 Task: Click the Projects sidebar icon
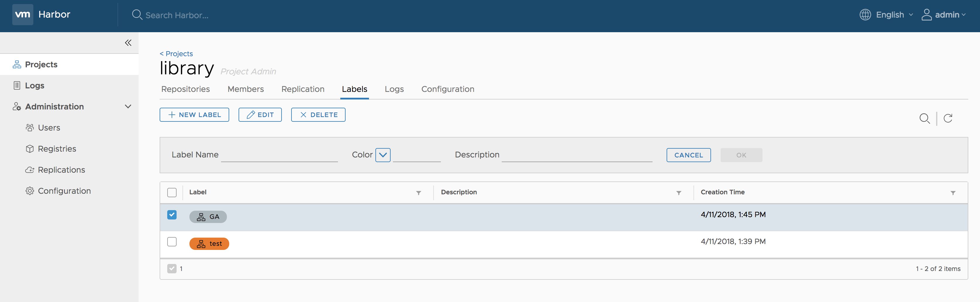17,64
